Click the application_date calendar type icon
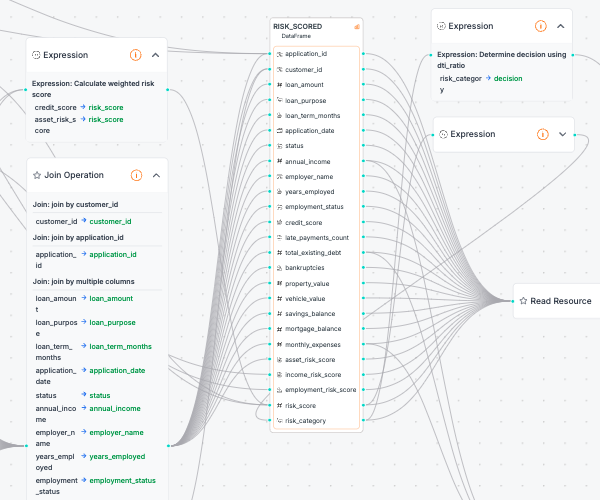The height and width of the screenshot is (500, 600). click(x=279, y=131)
